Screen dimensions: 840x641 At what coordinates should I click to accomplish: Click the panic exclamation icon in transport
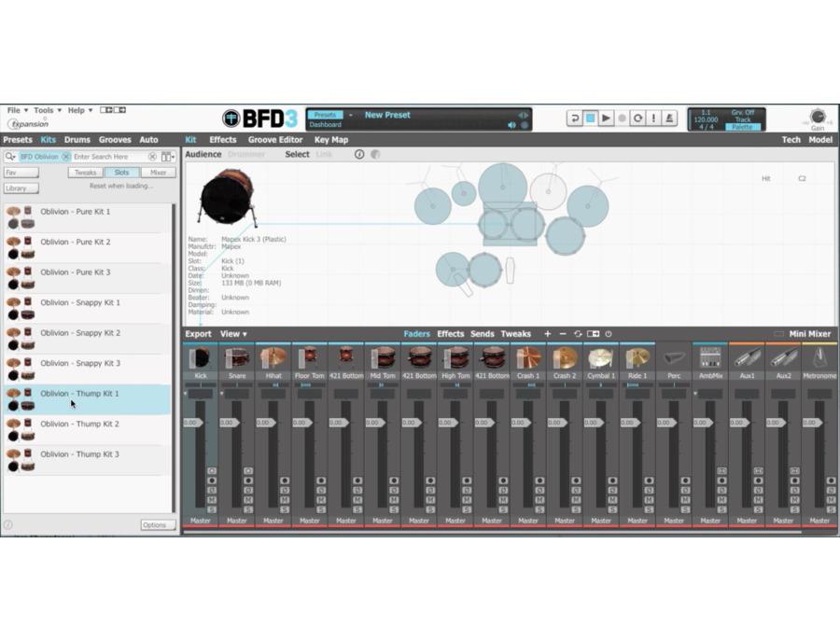[653, 118]
